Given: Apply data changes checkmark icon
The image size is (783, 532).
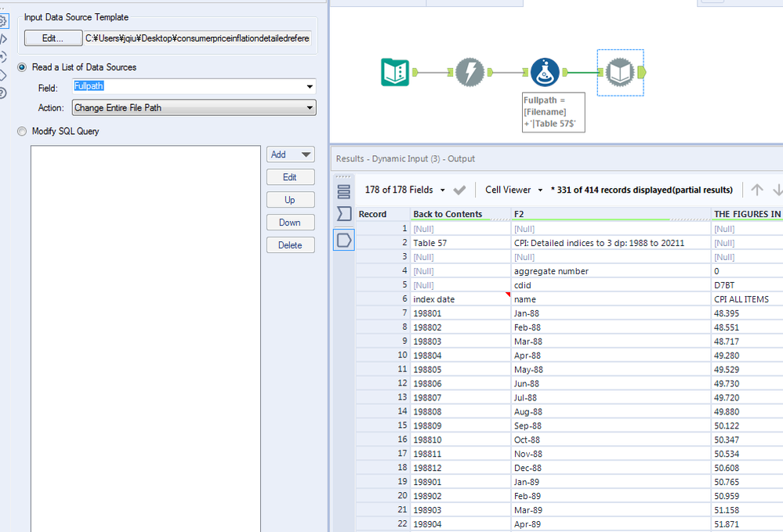Looking at the screenshot, I should tap(459, 190).
